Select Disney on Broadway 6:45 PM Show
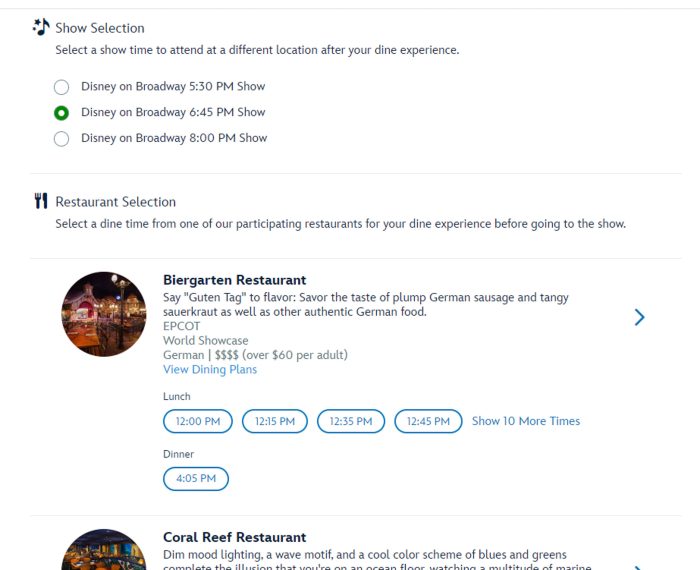The height and width of the screenshot is (570, 700). point(62,113)
